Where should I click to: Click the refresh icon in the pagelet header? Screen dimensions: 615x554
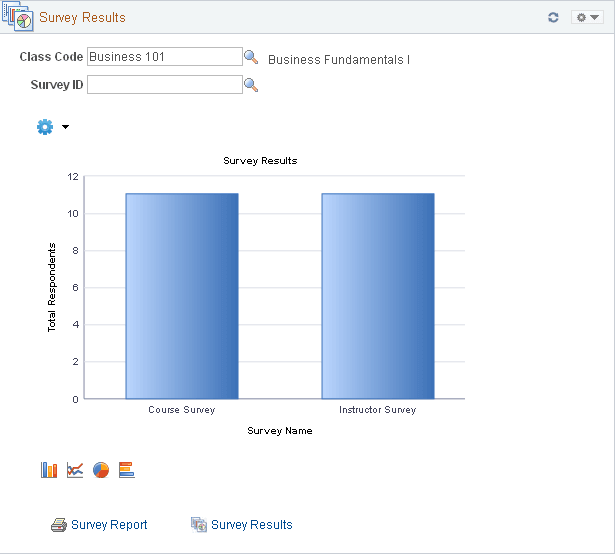click(x=553, y=17)
